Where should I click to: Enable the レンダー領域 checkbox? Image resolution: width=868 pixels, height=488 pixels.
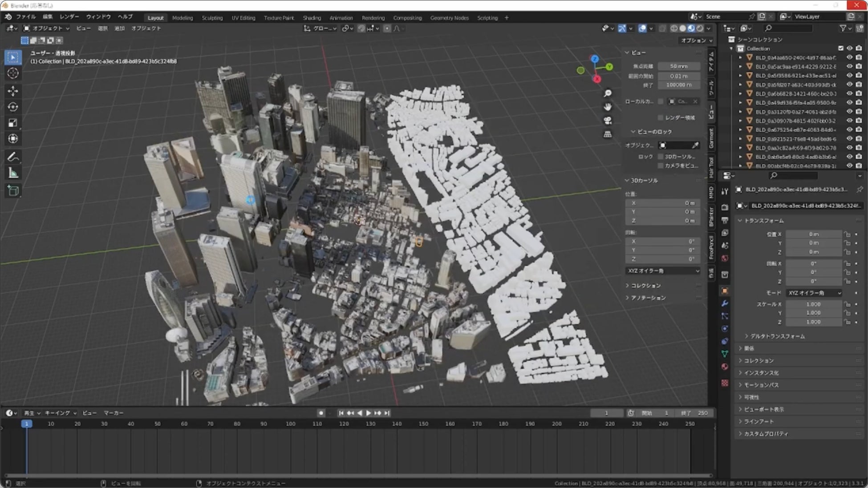tap(661, 117)
